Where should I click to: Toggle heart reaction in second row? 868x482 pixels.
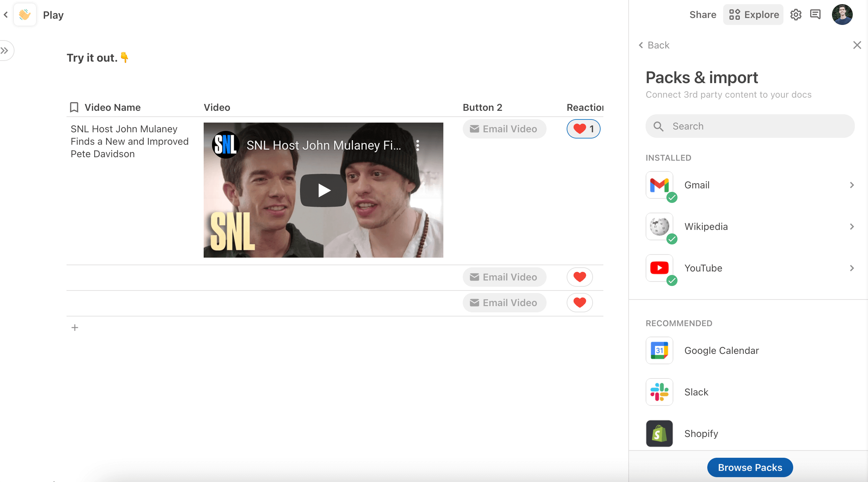coord(580,277)
